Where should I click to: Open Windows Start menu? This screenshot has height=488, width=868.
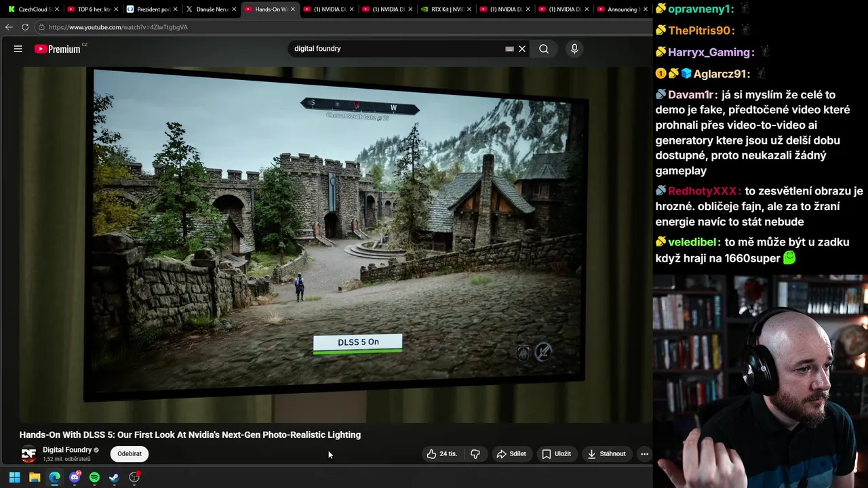[x=14, y=477]
